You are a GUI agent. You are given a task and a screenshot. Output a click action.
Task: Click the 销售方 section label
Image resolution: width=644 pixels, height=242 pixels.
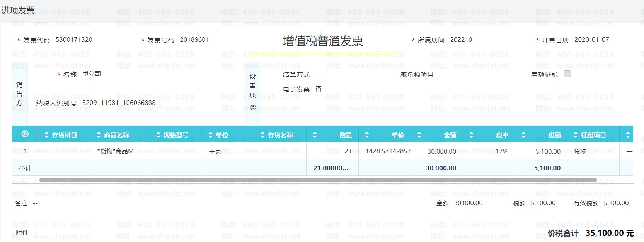click(19, 94)
